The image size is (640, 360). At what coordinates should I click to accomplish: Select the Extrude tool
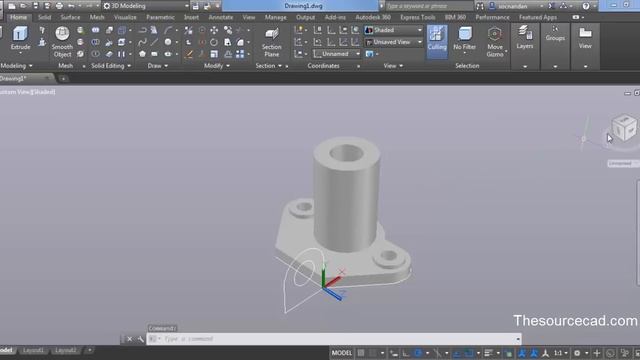pyautogui.click(x=20, y=38)
